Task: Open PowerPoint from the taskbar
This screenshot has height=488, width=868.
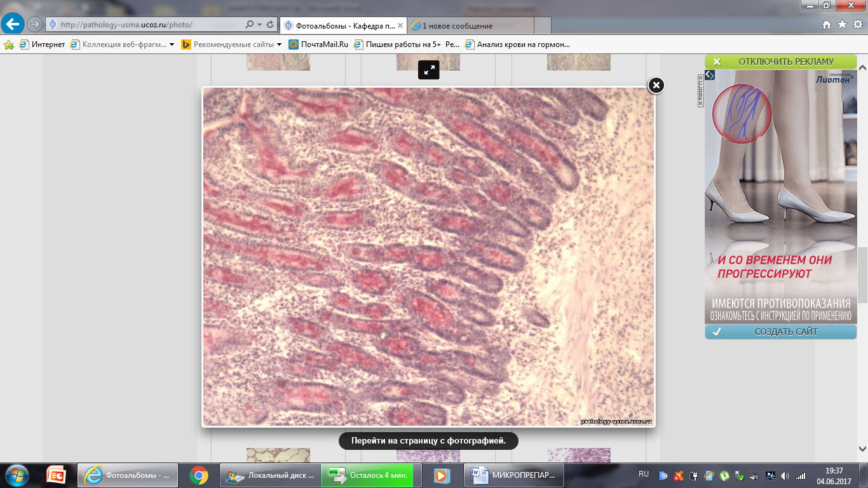Action: (57, 475)
